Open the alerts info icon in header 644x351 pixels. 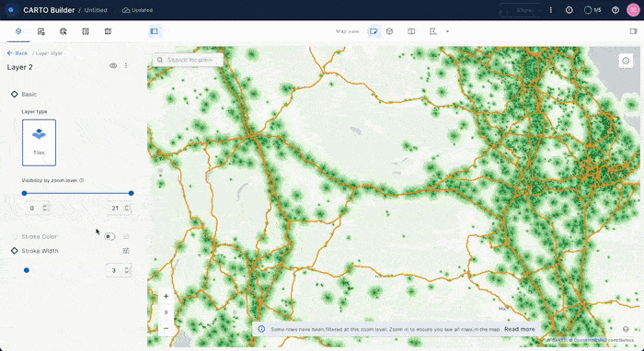point(569,10)
